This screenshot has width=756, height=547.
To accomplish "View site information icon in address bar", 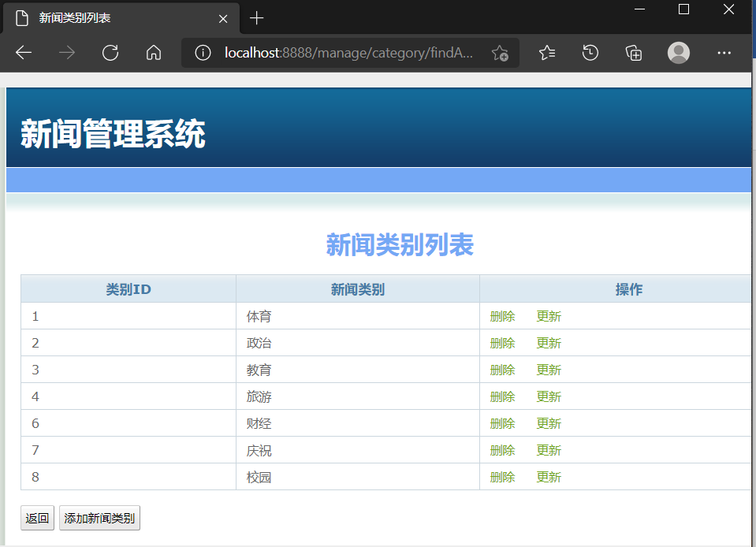I will click(203, 53).
